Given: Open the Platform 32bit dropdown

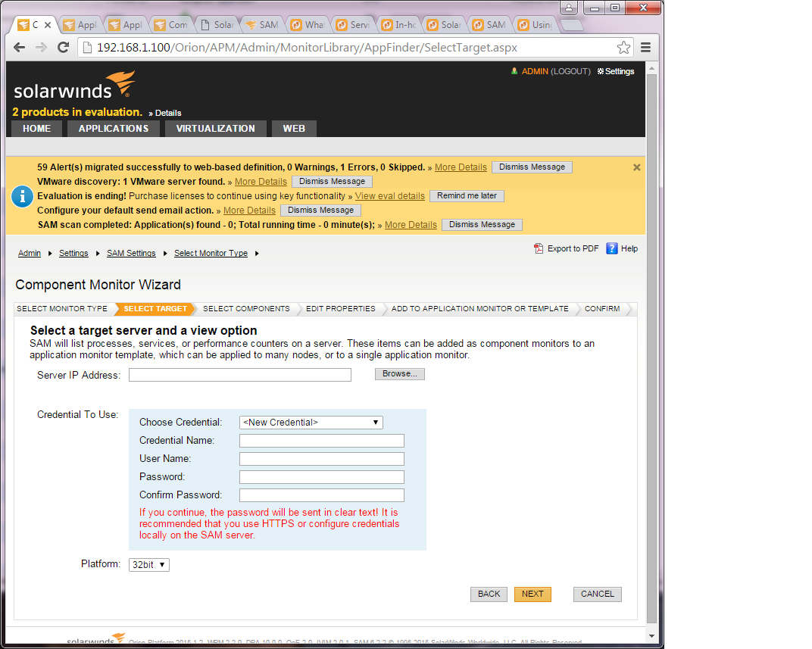Looking at the screenshot, I should point(148,565).
